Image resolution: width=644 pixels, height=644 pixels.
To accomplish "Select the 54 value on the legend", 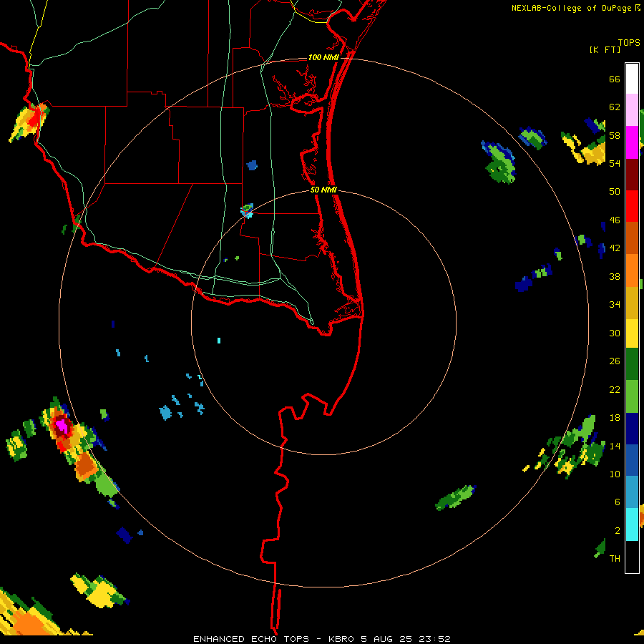I will pos(615,163).
